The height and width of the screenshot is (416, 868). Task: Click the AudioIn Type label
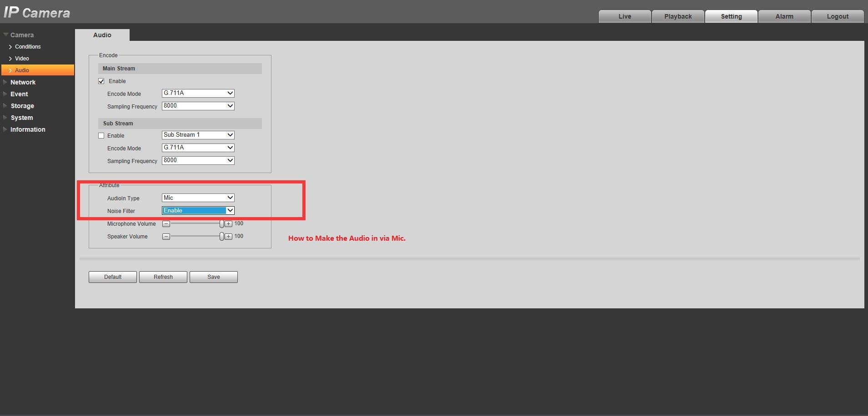[x=123, y=198]
